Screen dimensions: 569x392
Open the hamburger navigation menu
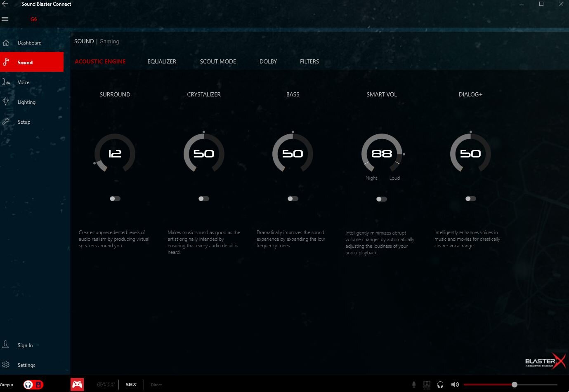5,19
